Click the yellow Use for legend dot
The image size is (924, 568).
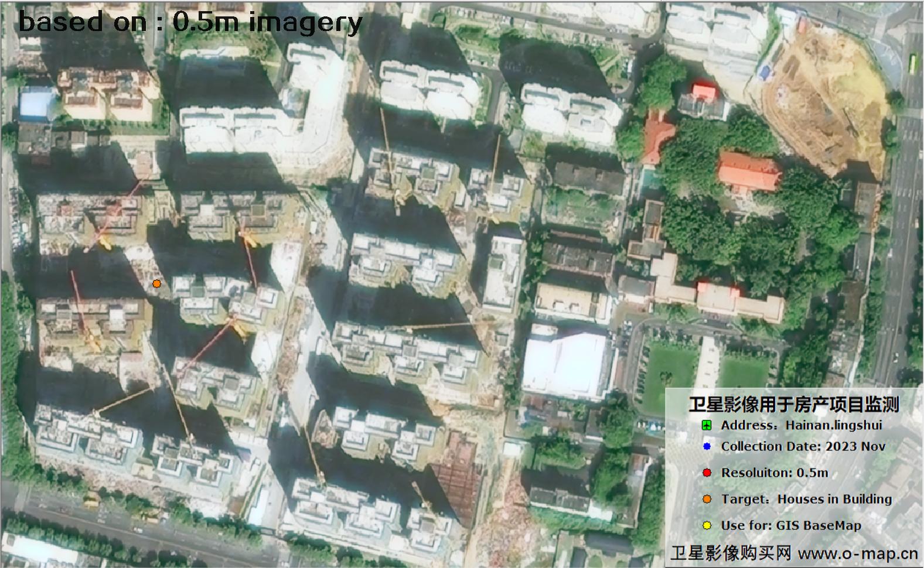[707, 526]
